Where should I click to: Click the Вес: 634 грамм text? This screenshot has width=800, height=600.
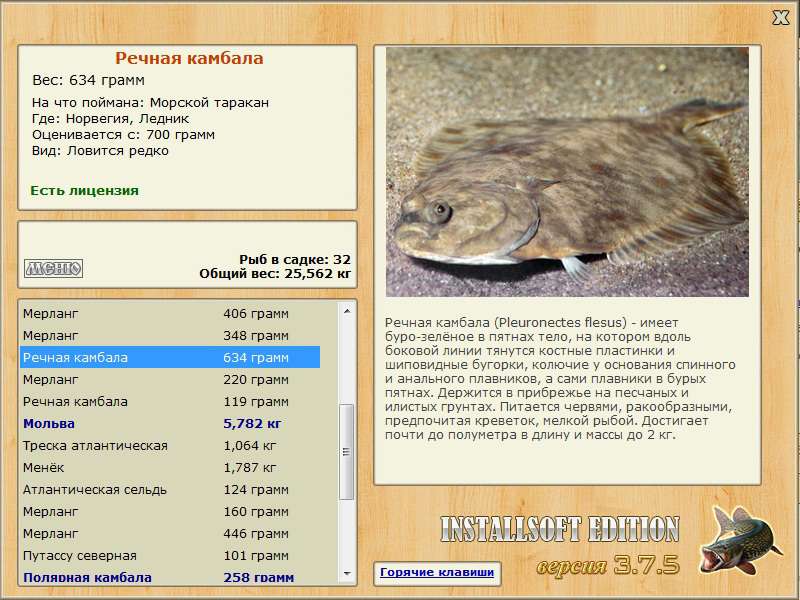(88, 80)
